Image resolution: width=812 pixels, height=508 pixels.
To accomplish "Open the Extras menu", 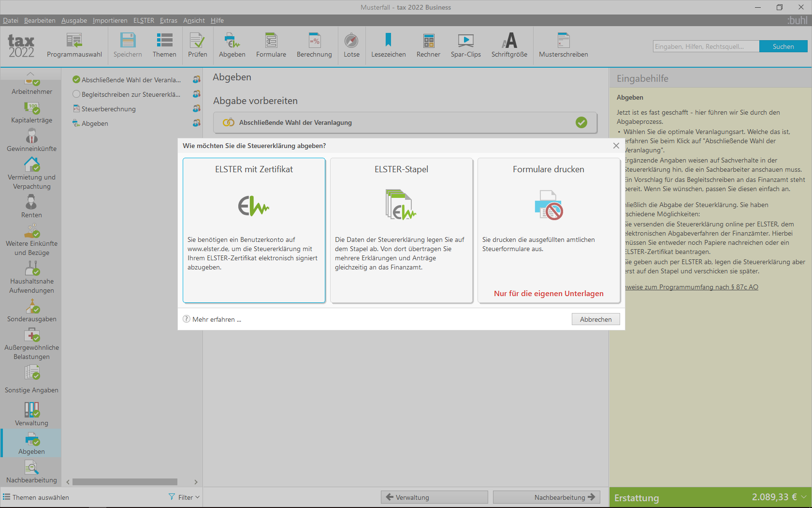I will 168,20.
